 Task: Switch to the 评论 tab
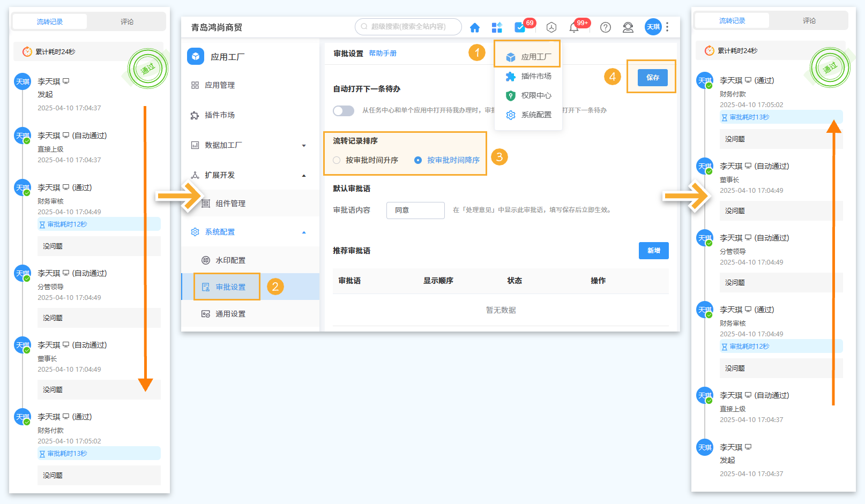(128, 21)
